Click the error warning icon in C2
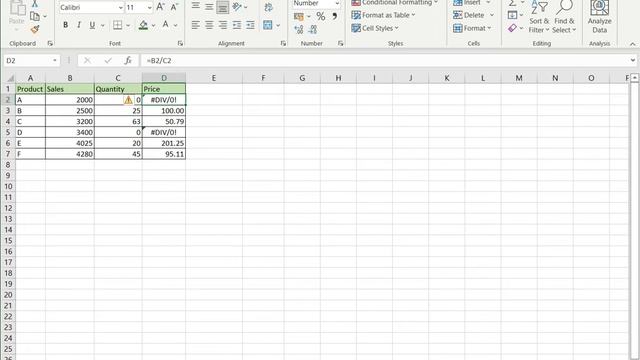 click(x=128, y=100)
